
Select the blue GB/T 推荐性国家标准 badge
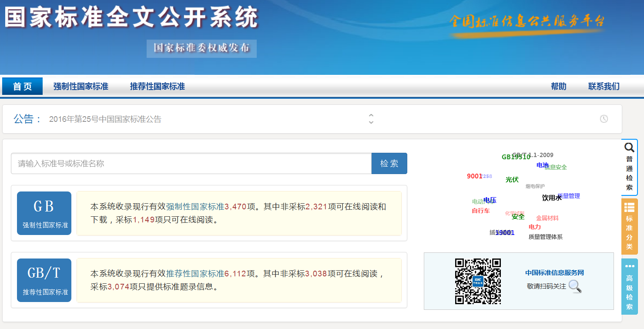pos(44,280)
